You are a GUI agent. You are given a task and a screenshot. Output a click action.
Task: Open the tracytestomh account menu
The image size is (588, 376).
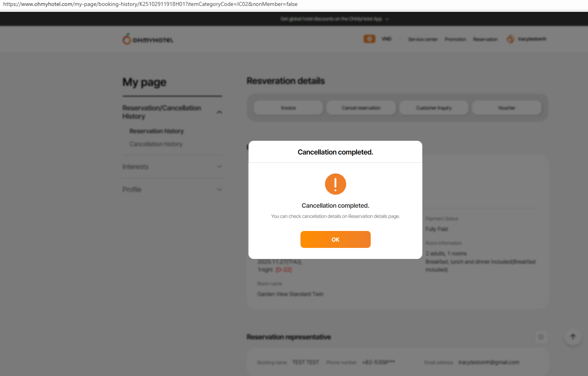pyautogui.click(x=532, y=39)
